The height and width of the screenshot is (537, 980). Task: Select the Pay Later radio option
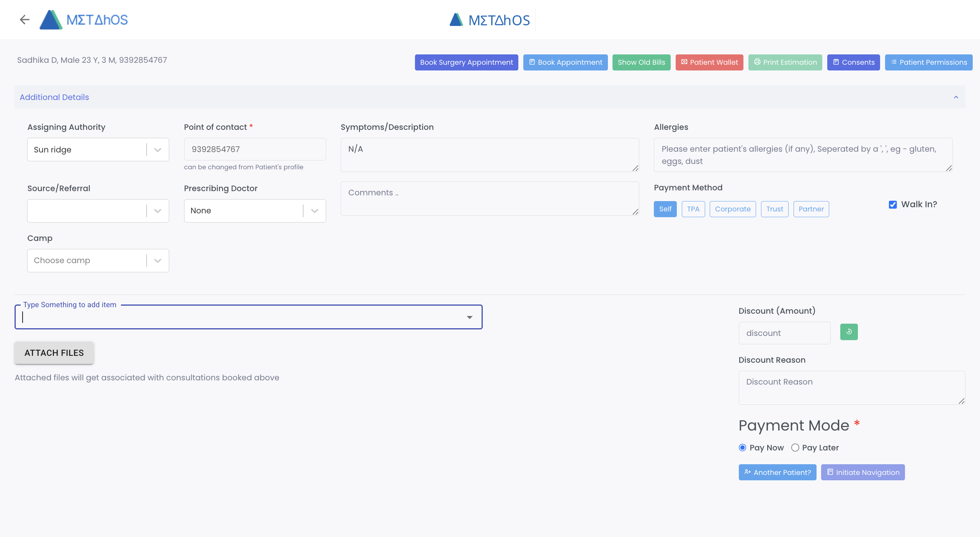click(795, 448)
